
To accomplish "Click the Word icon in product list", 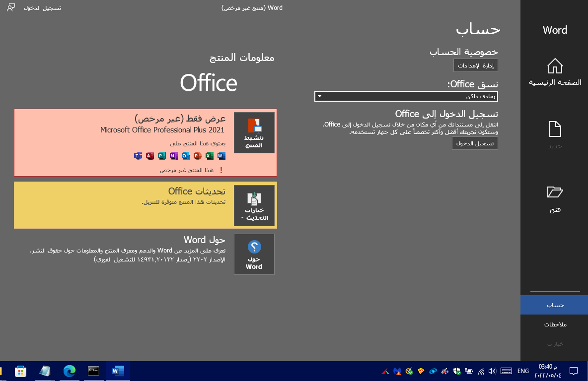I will 221,156.
